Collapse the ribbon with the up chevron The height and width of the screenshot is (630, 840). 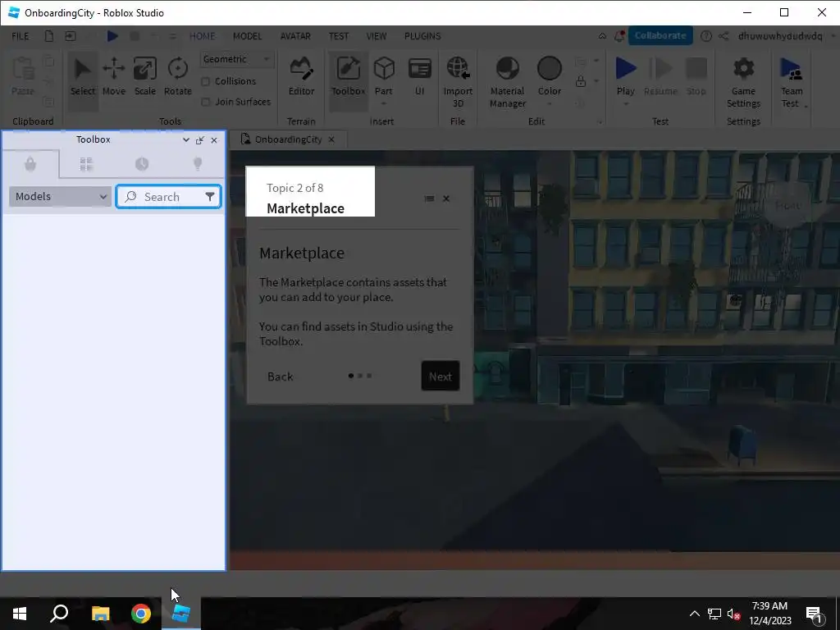(x=603, y=36)
